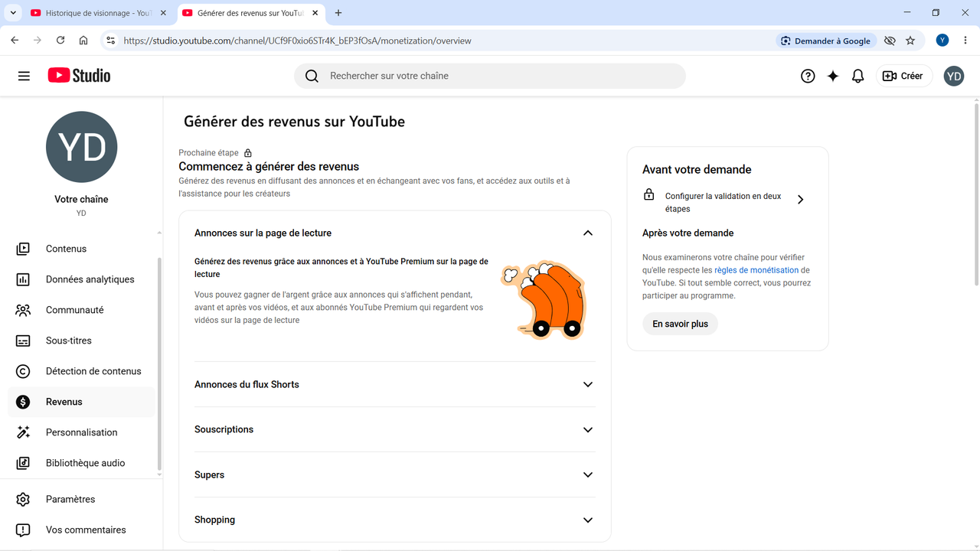Click Configurer la validation en deux étapes
Screen dimensions: 980x551
[x=723, y=202]
